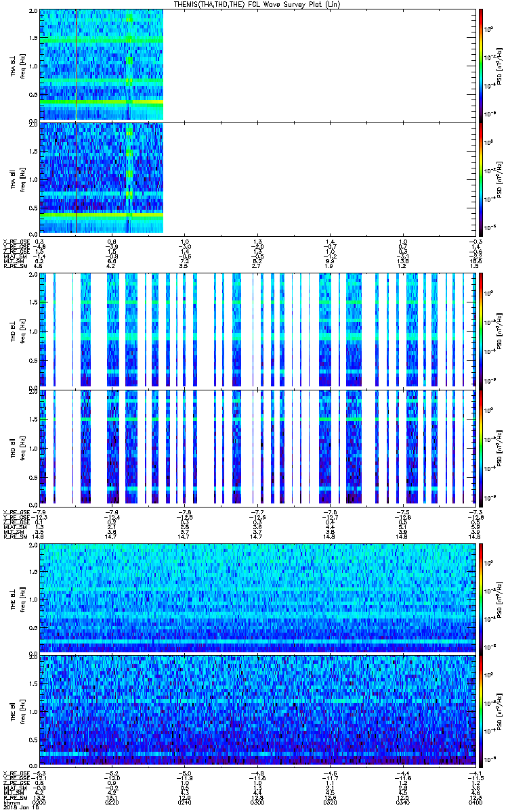The height and width of the screenshot is (812, 508).
Task: Select the red vertical line in THA B-perpendicular panel
Action: click(77, 64)
